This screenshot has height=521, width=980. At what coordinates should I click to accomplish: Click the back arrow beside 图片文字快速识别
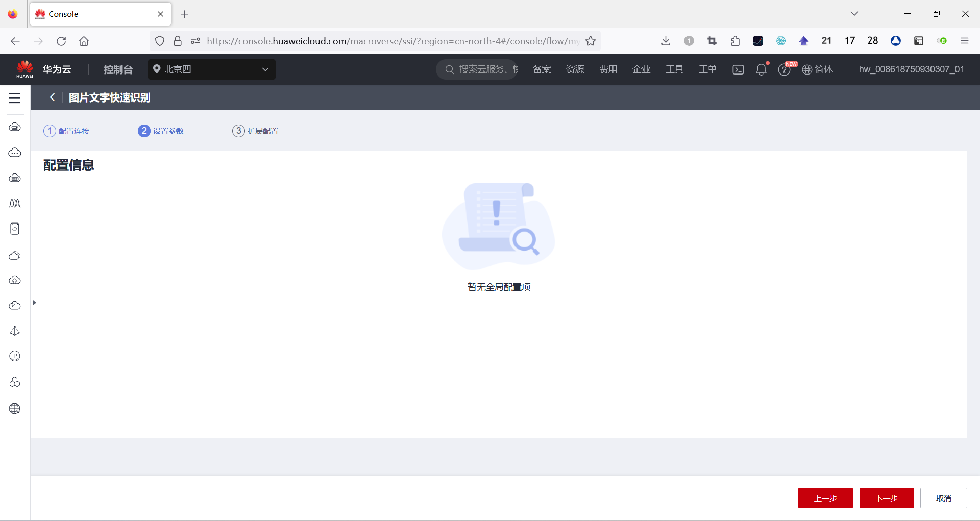tap(52, 97)
